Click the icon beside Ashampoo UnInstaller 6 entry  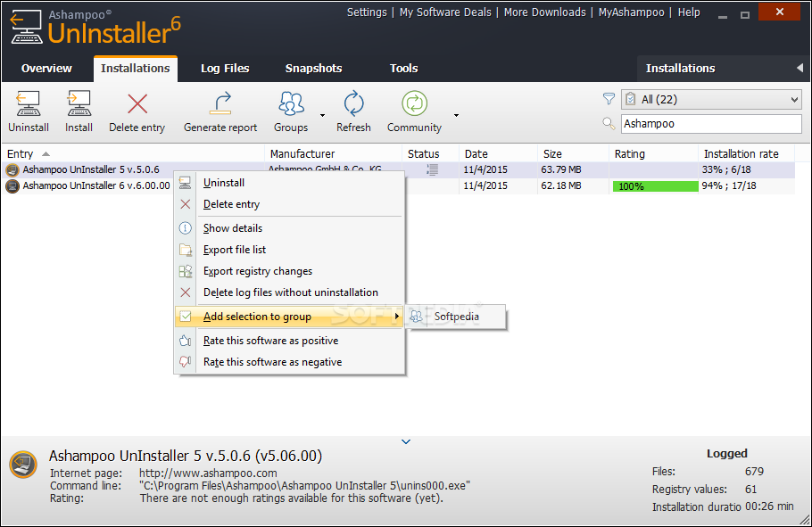pos(12,185)
